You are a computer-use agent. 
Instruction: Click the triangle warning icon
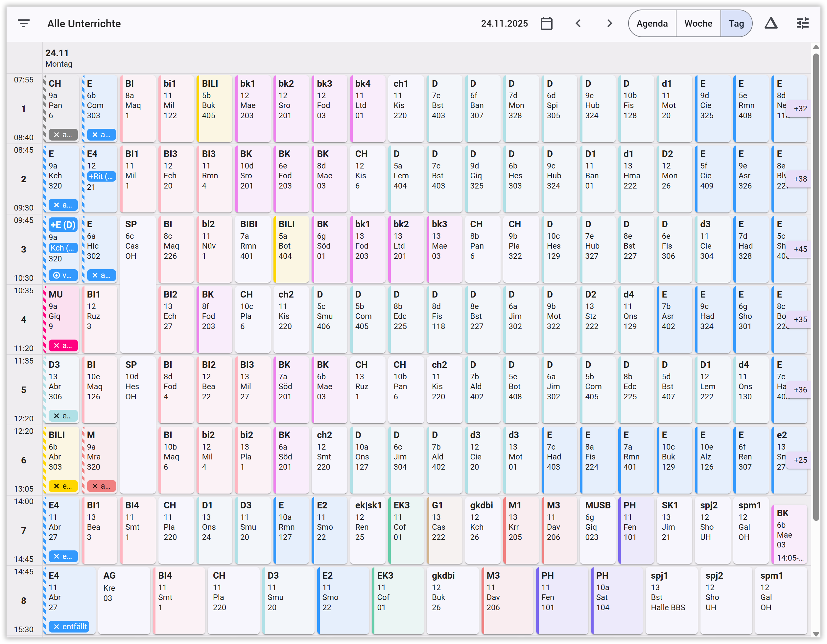[x=770, y=23]
